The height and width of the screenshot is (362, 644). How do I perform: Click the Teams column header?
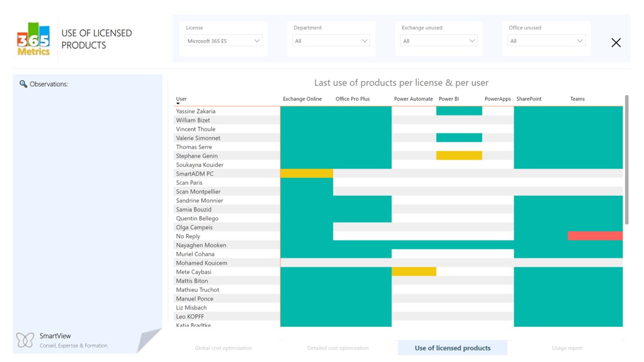click(578, 99)
